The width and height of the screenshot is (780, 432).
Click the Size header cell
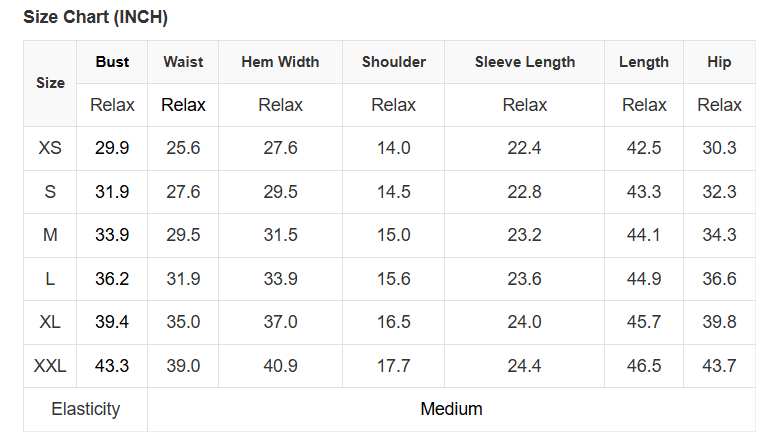[50, 83]
